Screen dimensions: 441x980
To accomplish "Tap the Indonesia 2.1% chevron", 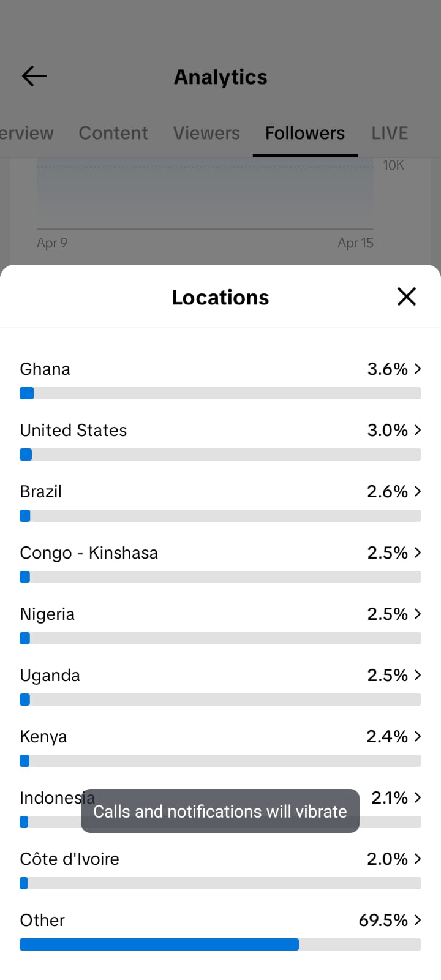I will click(x=418, y=797).
